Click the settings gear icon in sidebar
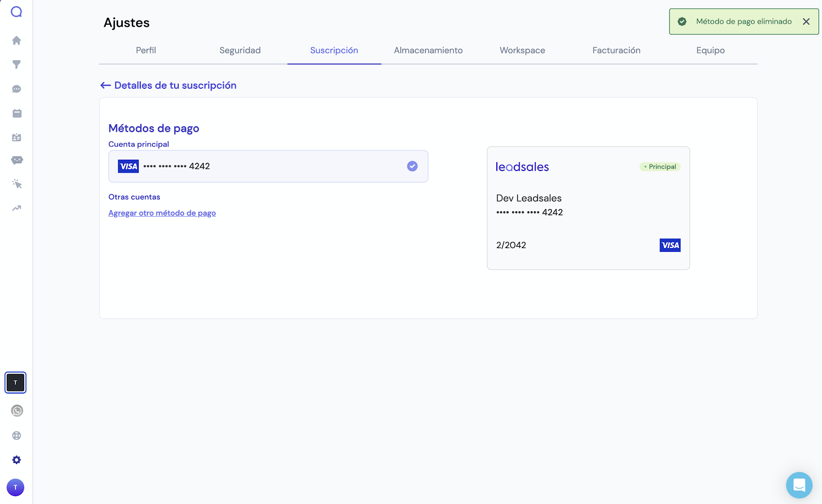Image resolution: width=822 pixels, height=504 pixels. [x=16, y=460]
